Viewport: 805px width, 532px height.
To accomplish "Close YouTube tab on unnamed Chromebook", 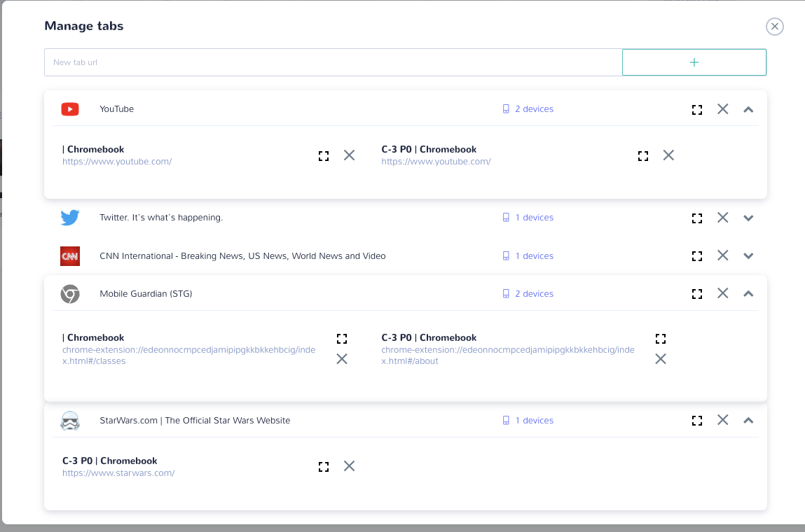I will coord(349,155).
